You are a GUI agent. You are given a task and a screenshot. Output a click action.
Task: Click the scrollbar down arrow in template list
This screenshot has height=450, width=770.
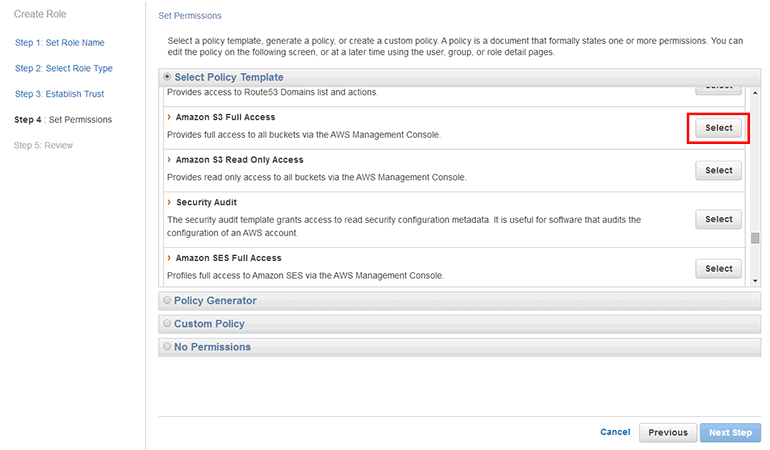[755, 281]
